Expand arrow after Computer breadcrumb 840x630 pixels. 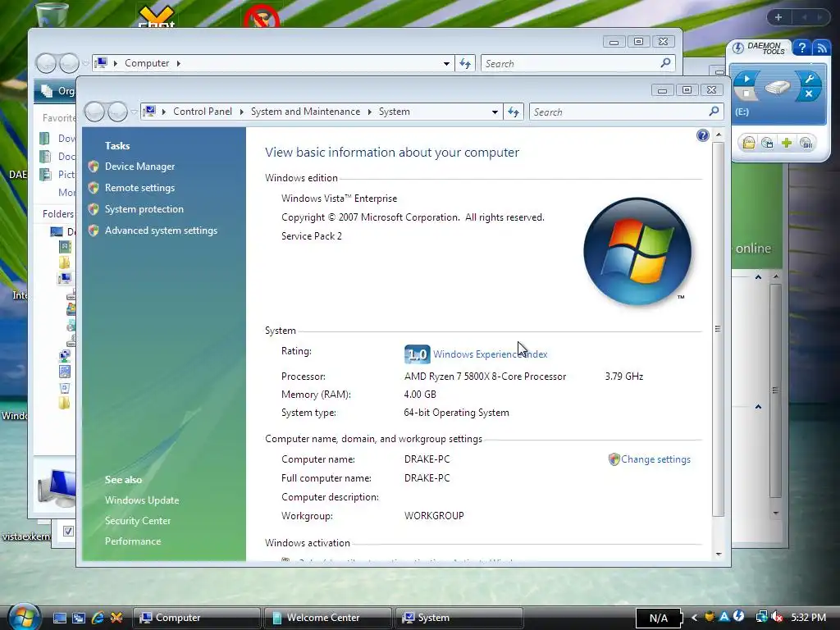pyautogui.click(x=178, y=64)
